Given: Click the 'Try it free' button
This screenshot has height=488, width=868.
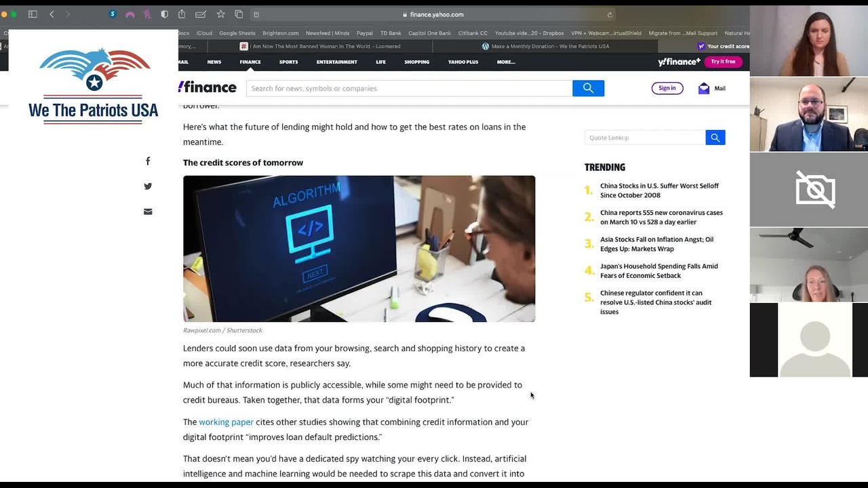Looking at the screenshot, I should pyautogui.click(x=723, y=62).
